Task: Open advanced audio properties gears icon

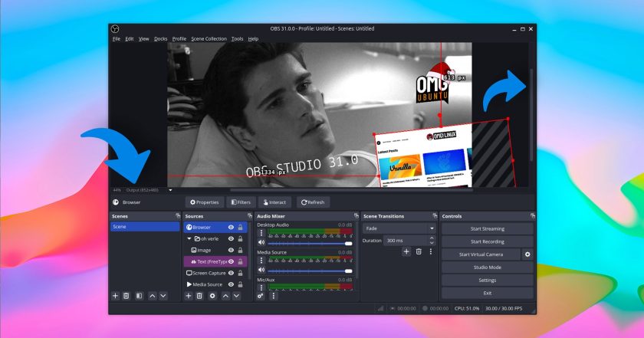Action: click(261, 296)
